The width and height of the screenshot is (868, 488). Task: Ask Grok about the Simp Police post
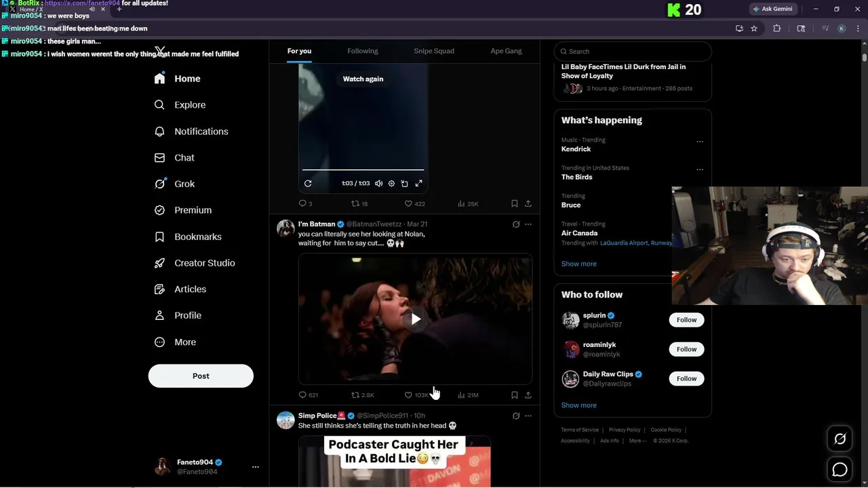[x=516, y=416]
